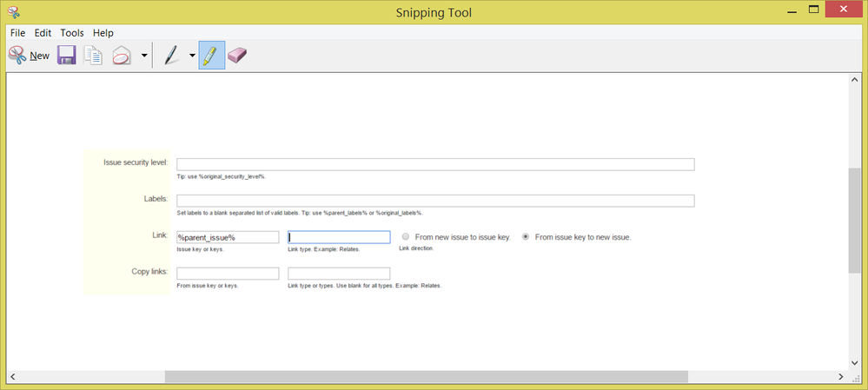Click the vertical scrollbar down arrow
Image resolution: width=868 pixels, height=390 pixels.
pyautogui.click(x=854, y=363)
